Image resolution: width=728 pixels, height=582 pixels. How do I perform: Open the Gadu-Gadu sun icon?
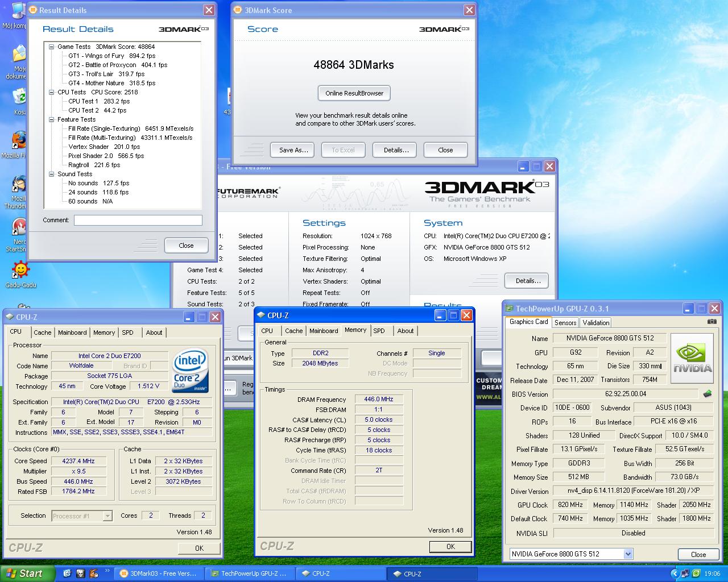20,269
